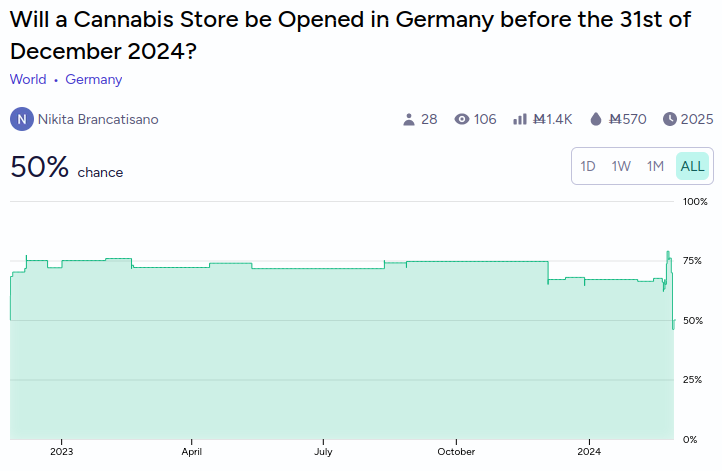
Task: Switch chart to 1M range
Action: (655, 166)
